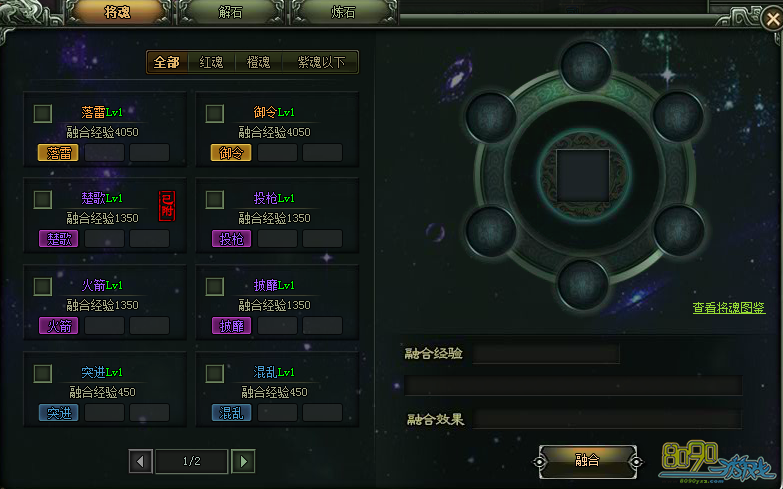Click the blue 突进 soul badge
Viewport: 783px width, 489px height.
(58, 413)
